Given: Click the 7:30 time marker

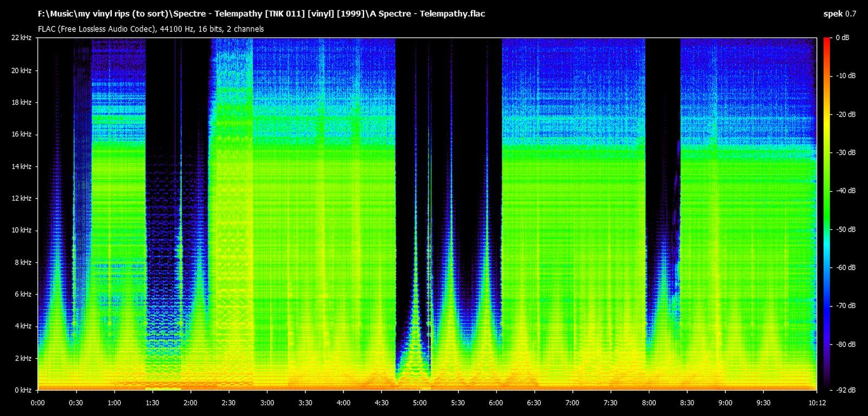Looking at the screenshot, I should [x=610, y=403].
